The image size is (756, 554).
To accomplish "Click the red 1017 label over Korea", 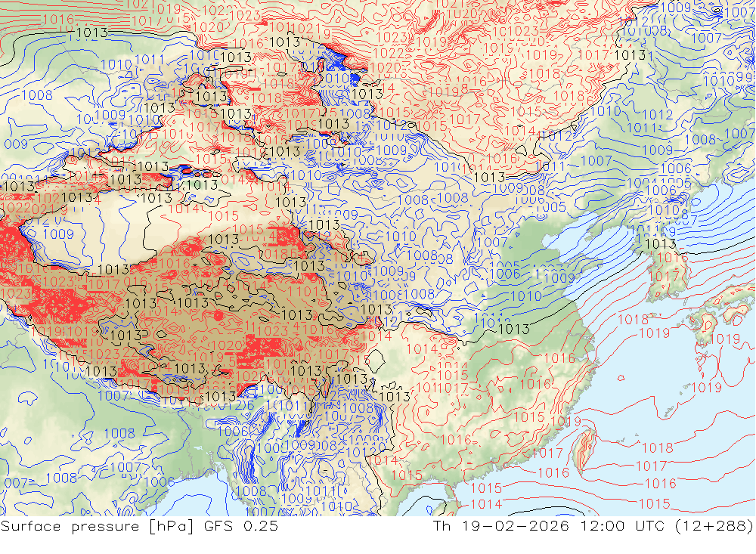I will point(664,276).
